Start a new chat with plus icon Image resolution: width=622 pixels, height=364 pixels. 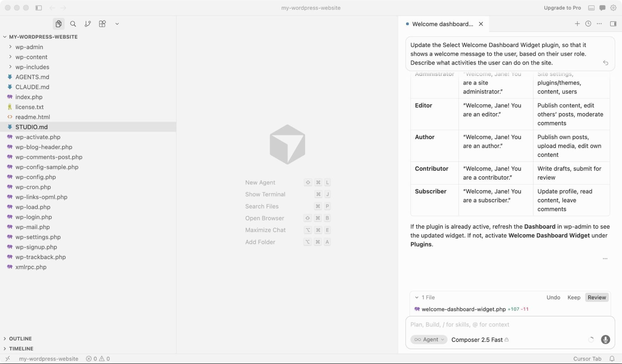point(577,24)
